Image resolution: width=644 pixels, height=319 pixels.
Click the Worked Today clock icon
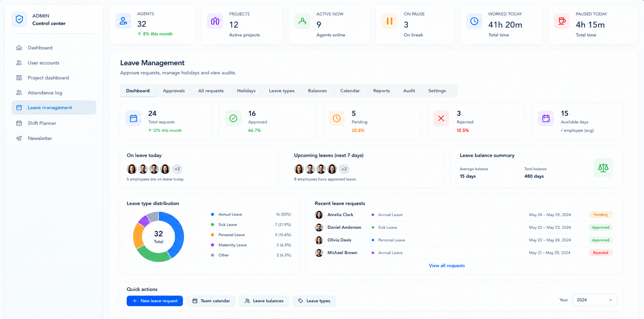[x=474, y=21]
